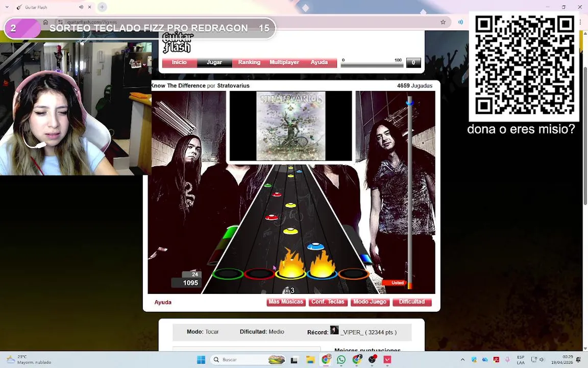
Task: Mute the Guitar Flash tab audio
Action: tap(81, 7)
